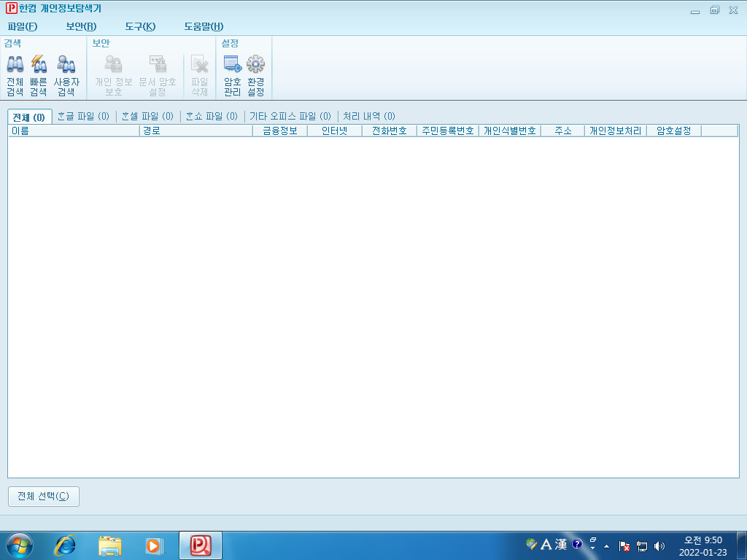Switch to 기타 오피스 파일 (0) tab
747x560 pixels.
click(290, 116)
